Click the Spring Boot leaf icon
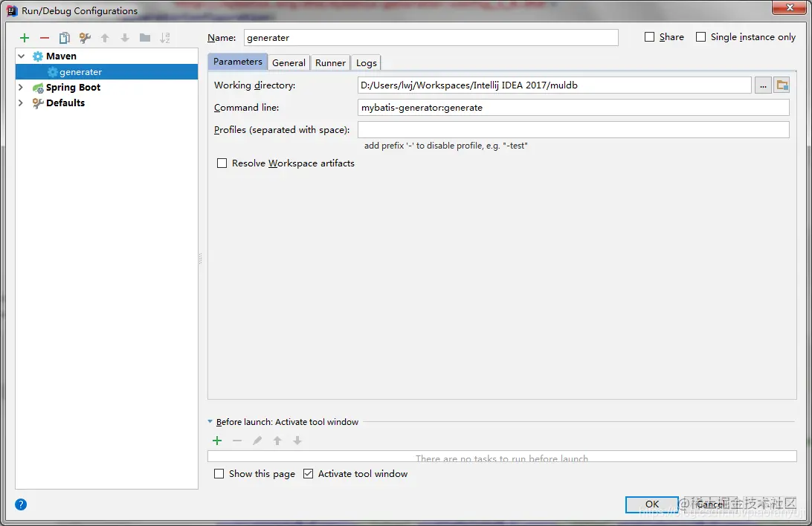Image resolution: width=812 pixels, height=526 pixels. click(x=38, y=88)
